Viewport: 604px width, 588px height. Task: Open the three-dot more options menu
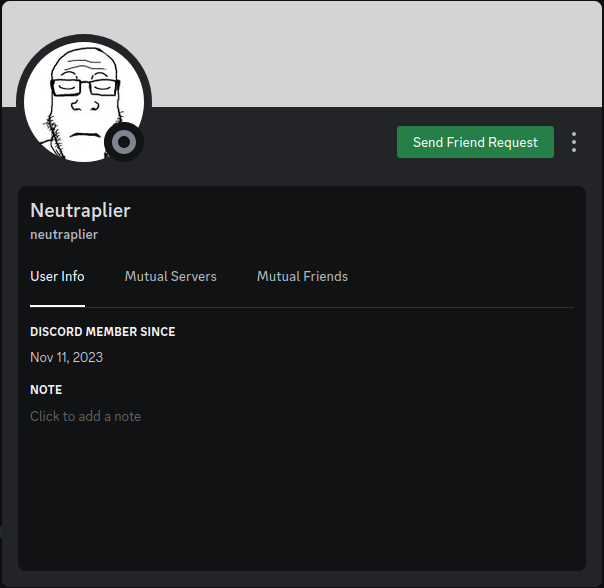click(574, 142)
